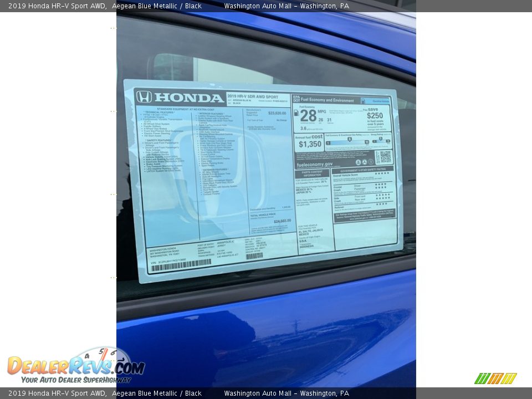532x399 pixels.
Task: Click the 'Government 5-Star Safety Rating' header
Action: pos(364,170)
